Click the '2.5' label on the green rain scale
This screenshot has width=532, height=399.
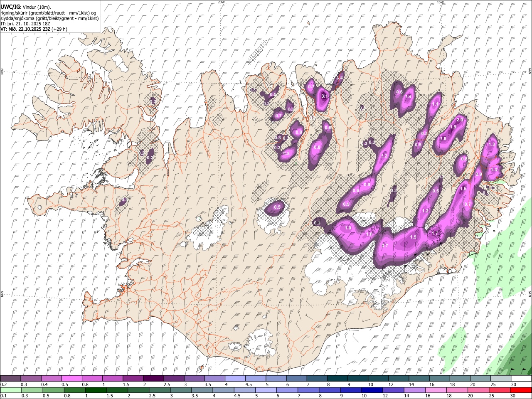pos(153,396)
